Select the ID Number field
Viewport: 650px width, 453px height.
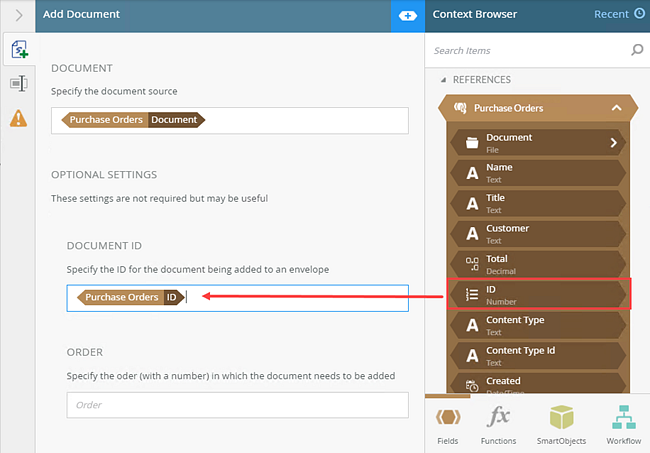538,294
